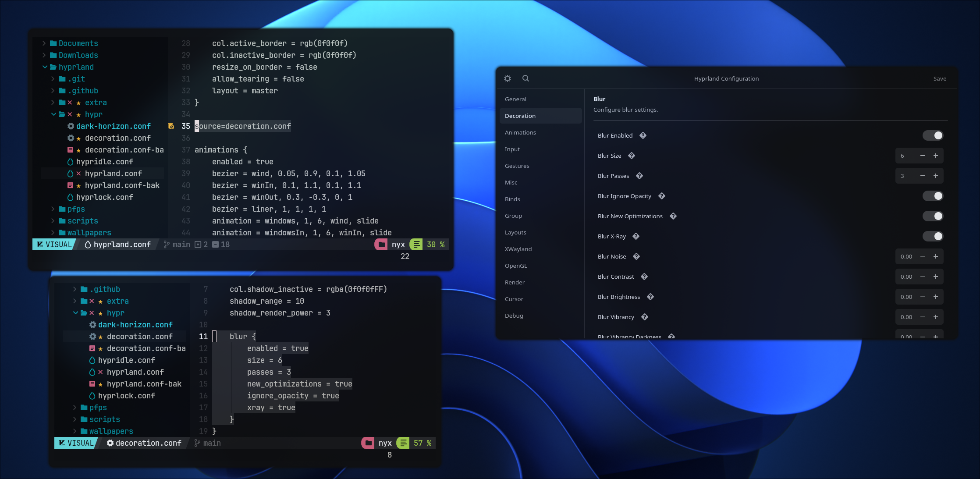The height and width of the screenshot is (479, 980).
Task: Click the help icon next to Blur Enabled
Action: click(x=643, y=135)
